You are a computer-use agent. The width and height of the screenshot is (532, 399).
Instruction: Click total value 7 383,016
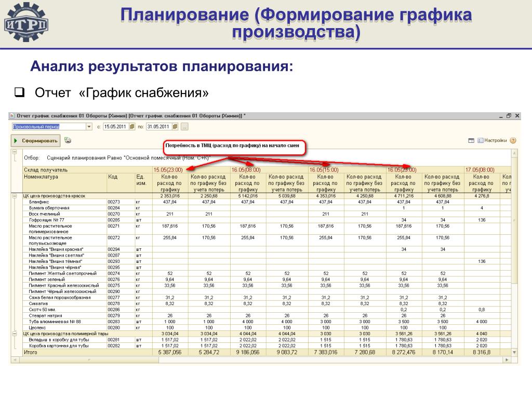(326, 352)
